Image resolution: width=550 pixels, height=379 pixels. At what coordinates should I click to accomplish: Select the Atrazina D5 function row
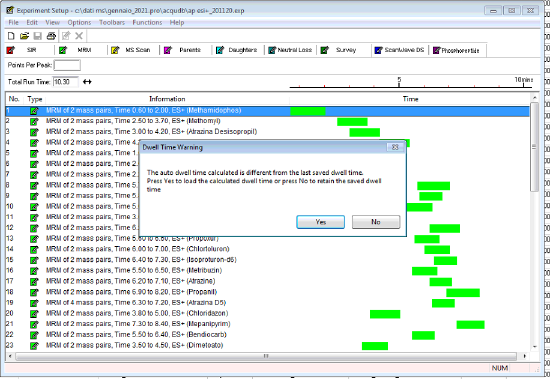[x=267, y=303]
